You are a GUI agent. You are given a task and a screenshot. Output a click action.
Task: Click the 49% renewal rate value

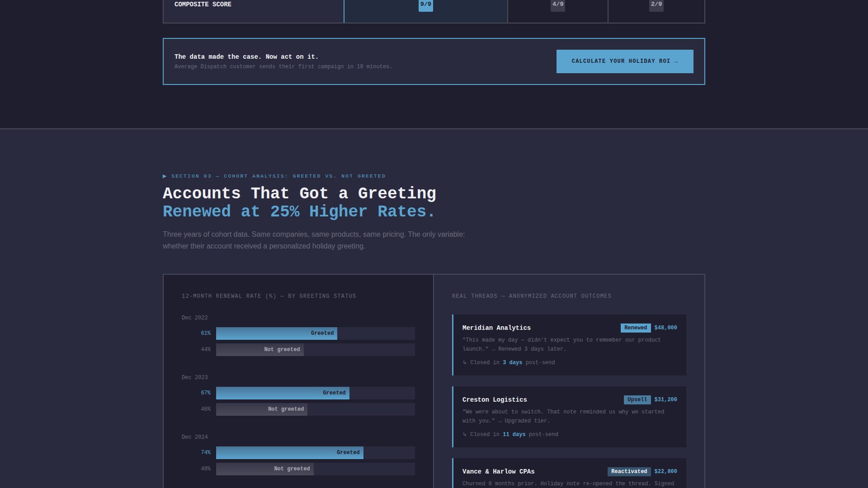[x=206, y=469]
